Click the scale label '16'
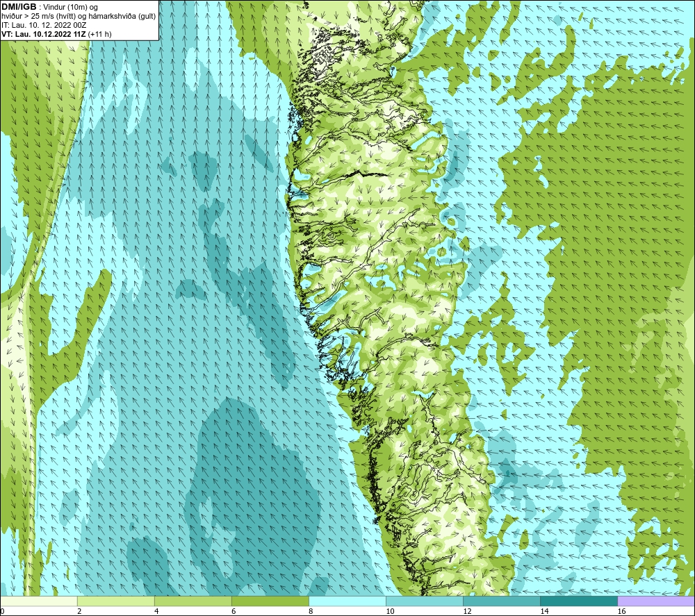Image resolution: width=695 pixels, height=616 pixels. click(x=621, y=612)
